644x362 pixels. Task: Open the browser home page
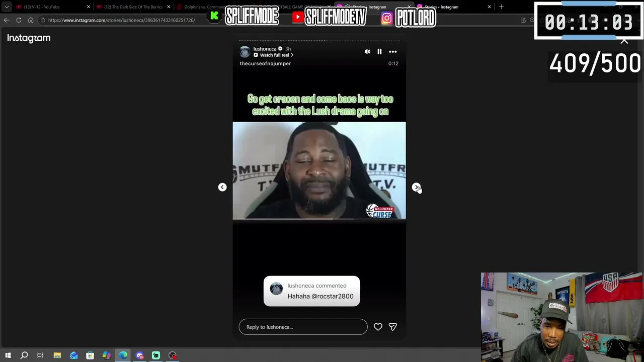coord(31,20)
